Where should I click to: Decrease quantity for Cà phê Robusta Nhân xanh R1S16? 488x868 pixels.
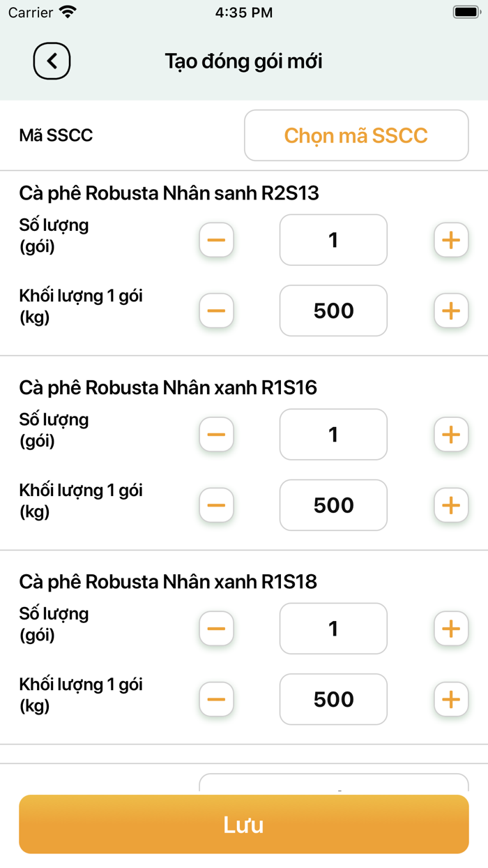(x=216, y=434)
